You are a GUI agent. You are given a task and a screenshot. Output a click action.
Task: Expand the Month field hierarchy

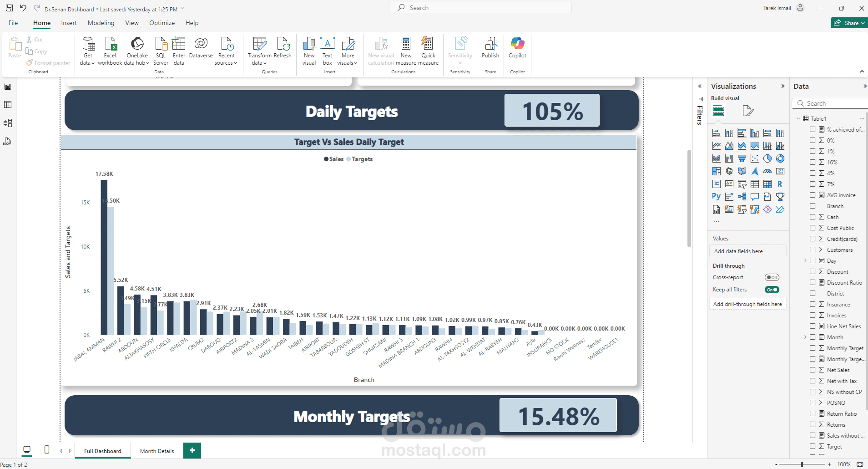coord(805,337)
